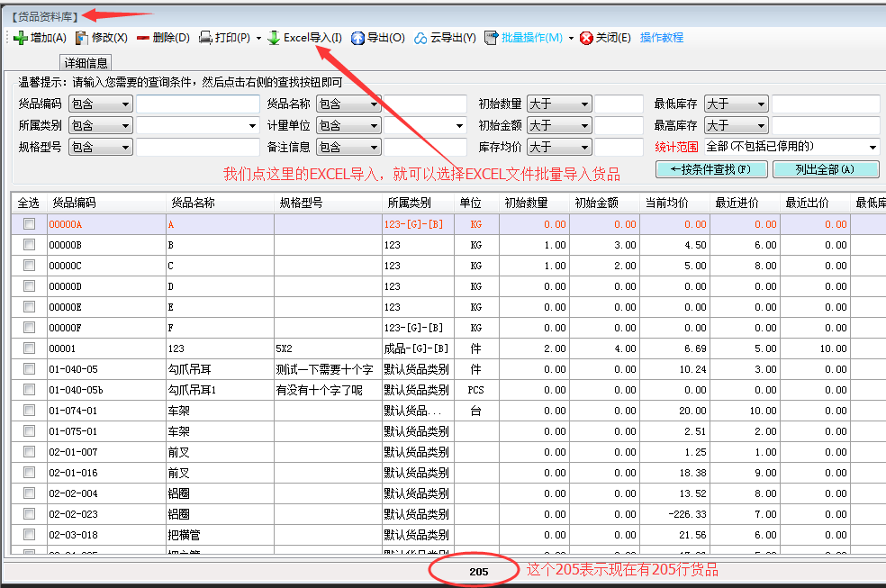886x588 pixels.
Task: Switch to the 详细信息 tab
Action: pyautogui.click(x=85, y=62)
